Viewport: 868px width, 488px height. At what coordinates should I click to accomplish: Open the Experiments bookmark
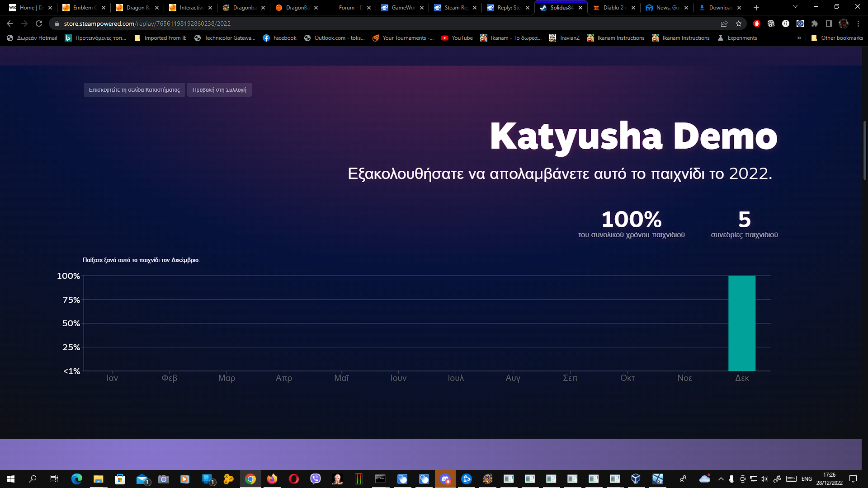(x=737, y=38)
